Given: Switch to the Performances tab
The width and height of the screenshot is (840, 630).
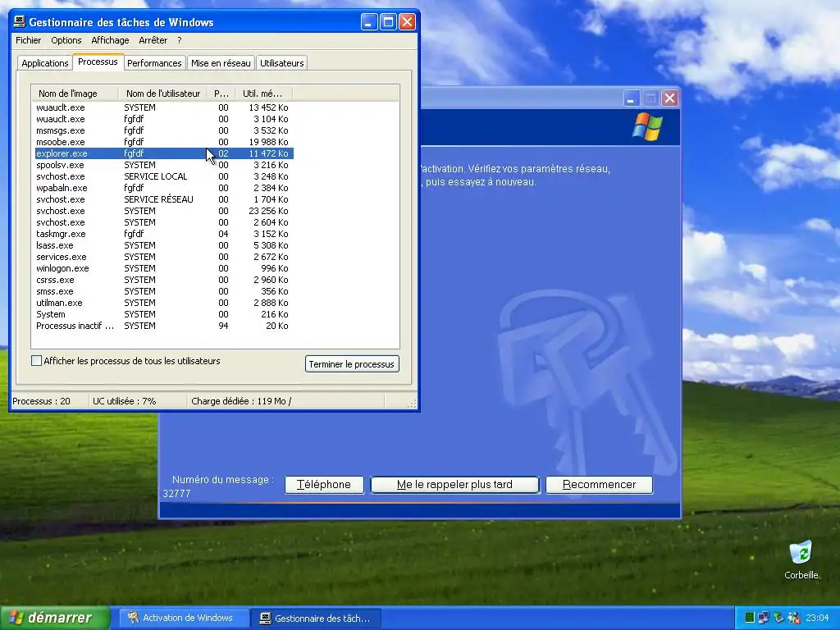Looking at the screenshot, I should point(154,63).
